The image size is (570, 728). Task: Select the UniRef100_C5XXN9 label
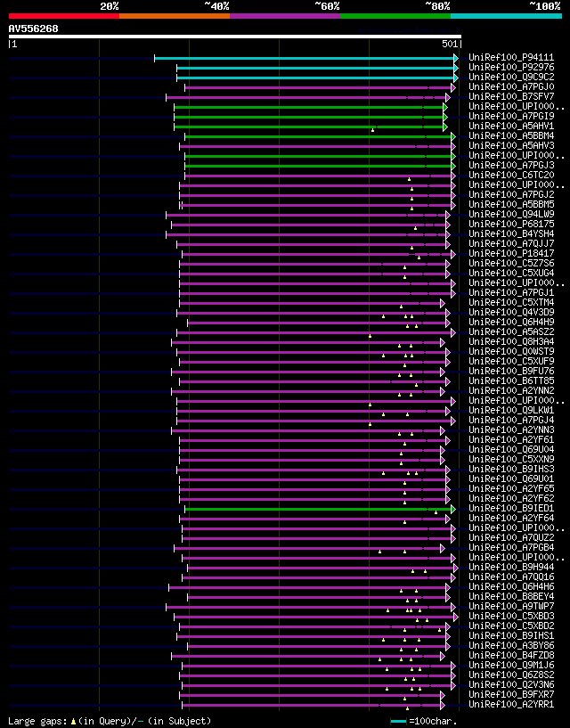511,460
